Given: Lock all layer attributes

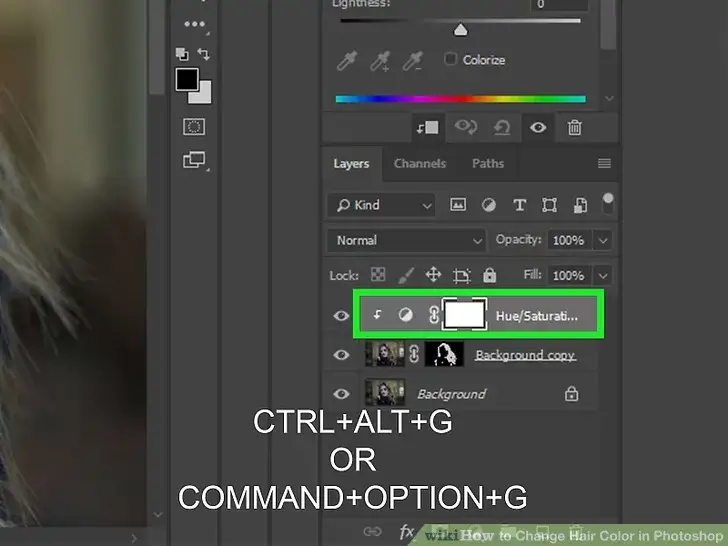Looking at the screenshot, I should coord(489,275).
